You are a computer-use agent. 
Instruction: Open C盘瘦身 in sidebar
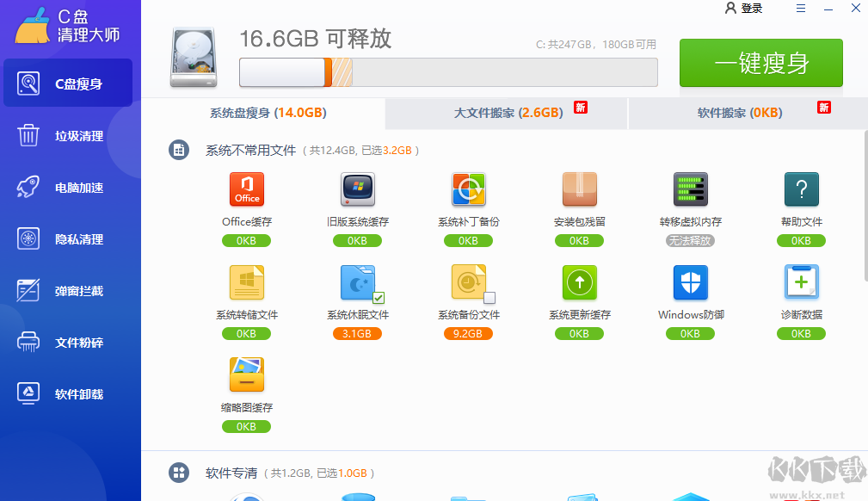68,83
